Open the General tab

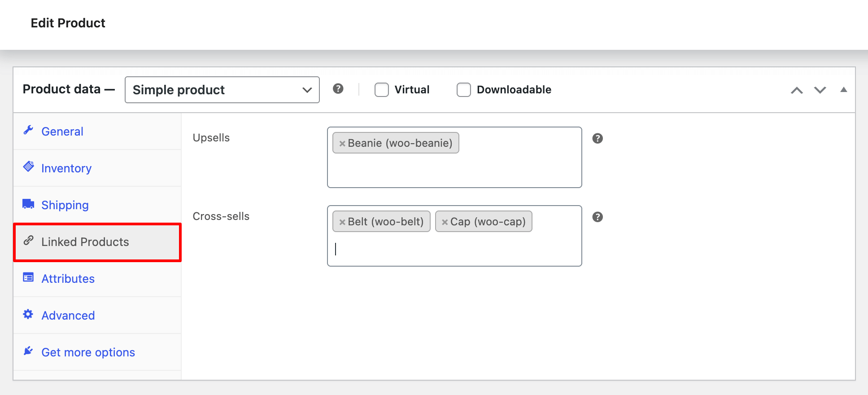(97, 132)
